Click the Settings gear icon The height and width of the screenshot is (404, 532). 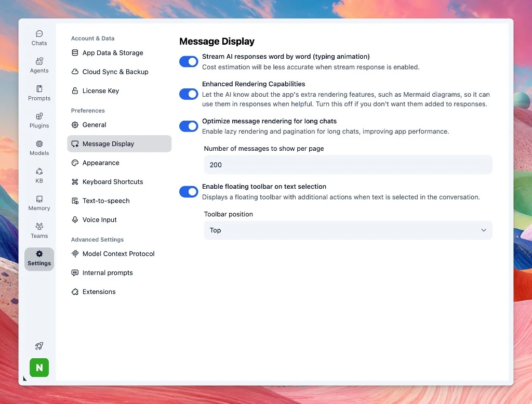(x=39, y=254)
